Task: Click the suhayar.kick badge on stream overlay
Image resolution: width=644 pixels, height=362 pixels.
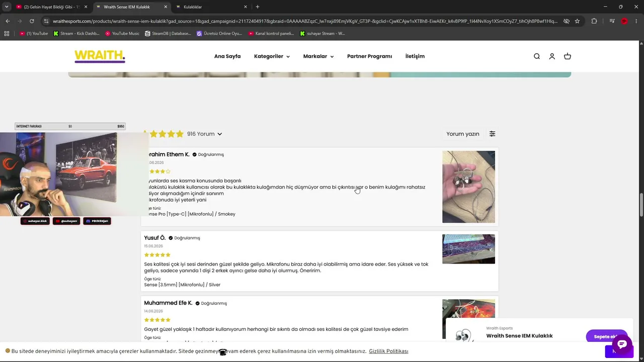Action: coord(35,221)
